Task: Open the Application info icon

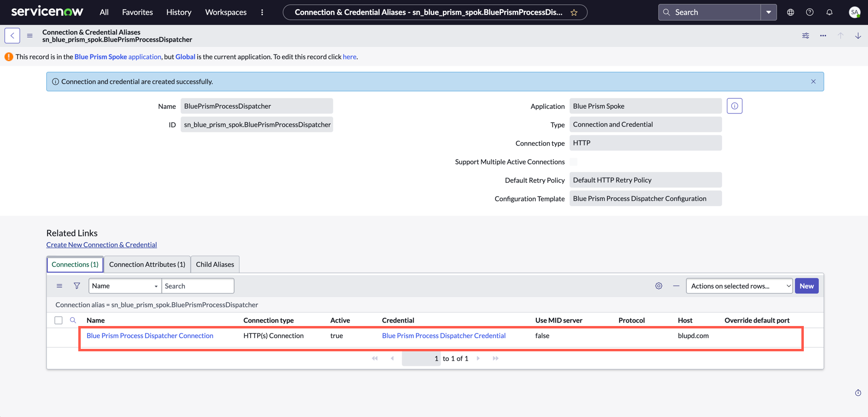Action: tap(734, 106)
